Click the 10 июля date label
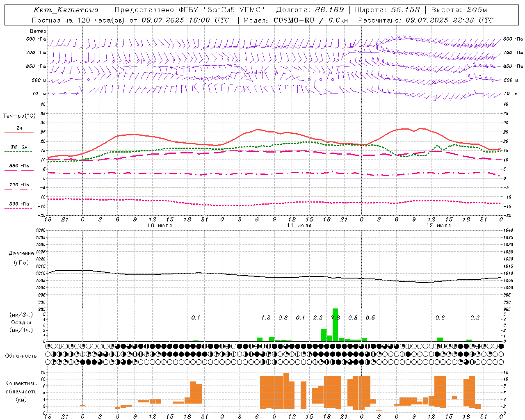The width and height of the screenshot is (525, 420). click(x=160, y=225)
